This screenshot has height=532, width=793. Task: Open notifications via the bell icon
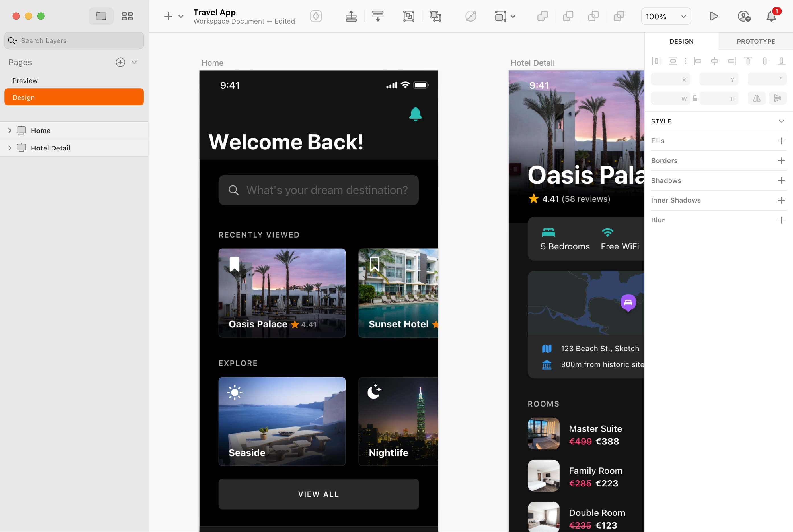pos(771,16)
